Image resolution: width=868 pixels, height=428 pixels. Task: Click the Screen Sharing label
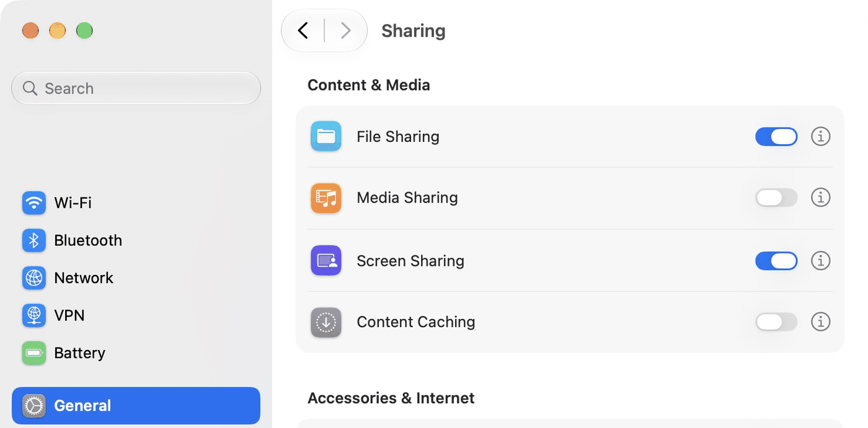(410, 261)
